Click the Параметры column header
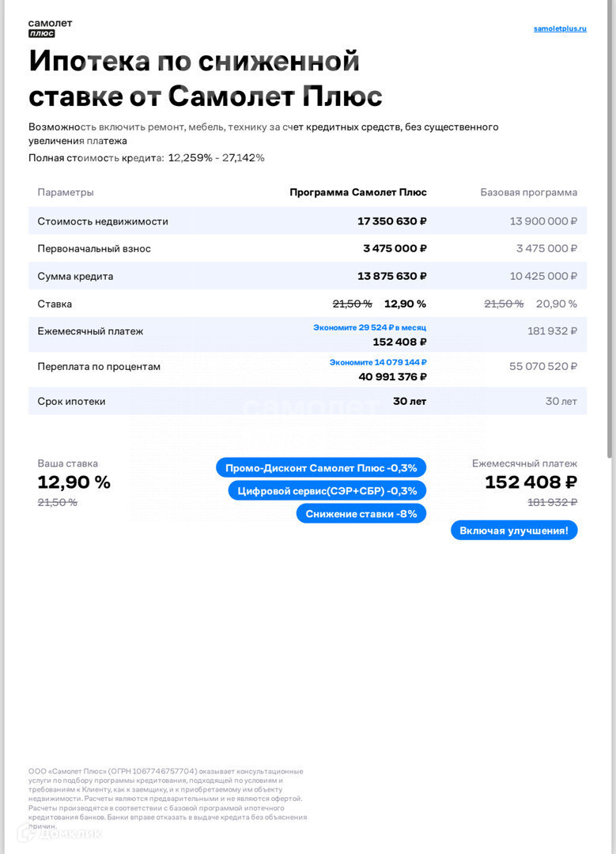The width and height of the screenshot is (616, 854). coord(66,192)
